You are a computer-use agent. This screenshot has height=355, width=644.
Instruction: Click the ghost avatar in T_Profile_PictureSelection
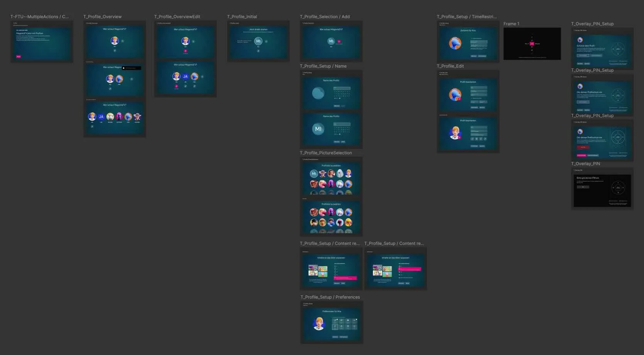click(340, 173)
